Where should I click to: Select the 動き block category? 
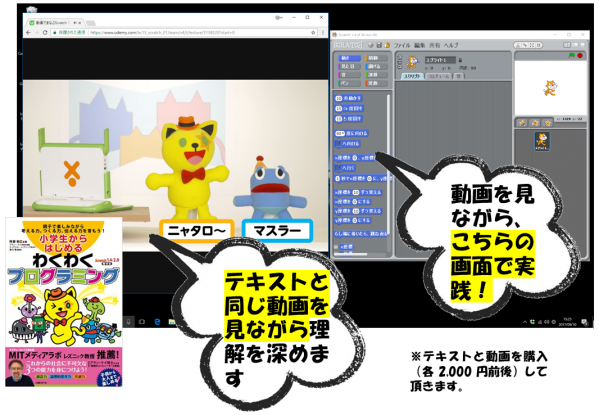pyautogui.click(x=350, y=58)
